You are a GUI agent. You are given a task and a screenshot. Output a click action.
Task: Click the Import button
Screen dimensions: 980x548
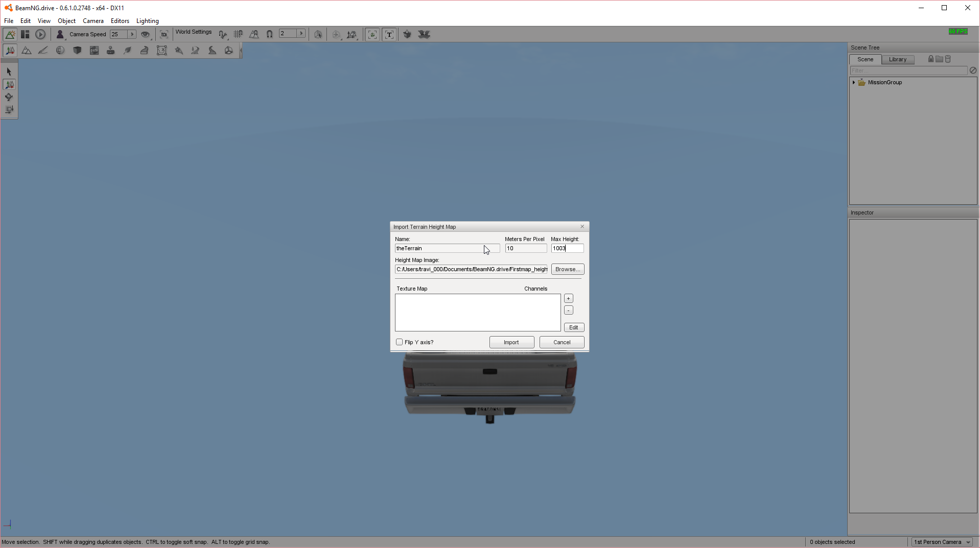tap(511, 342)
